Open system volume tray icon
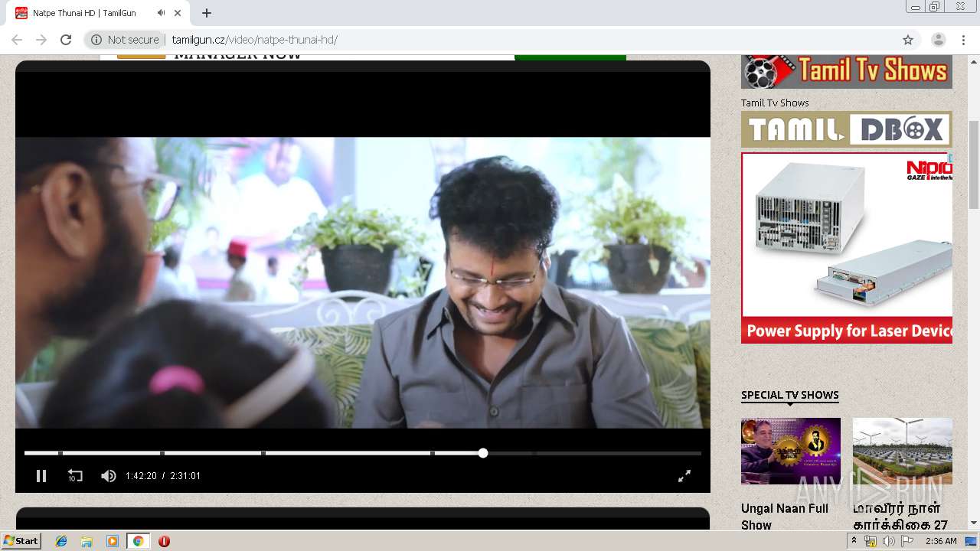This screenshot has height=551, width=980. click(x=888, y=541)
